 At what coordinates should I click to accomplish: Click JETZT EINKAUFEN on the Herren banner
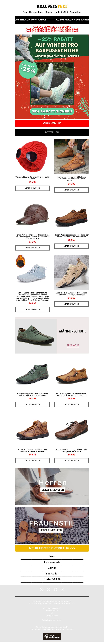pyautogui.click(x=53, y=490)
